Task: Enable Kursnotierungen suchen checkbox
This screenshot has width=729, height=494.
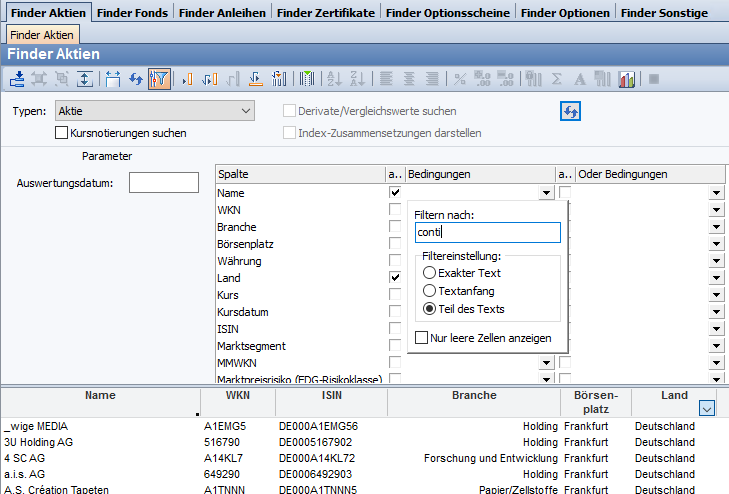Action: (61, 132)
